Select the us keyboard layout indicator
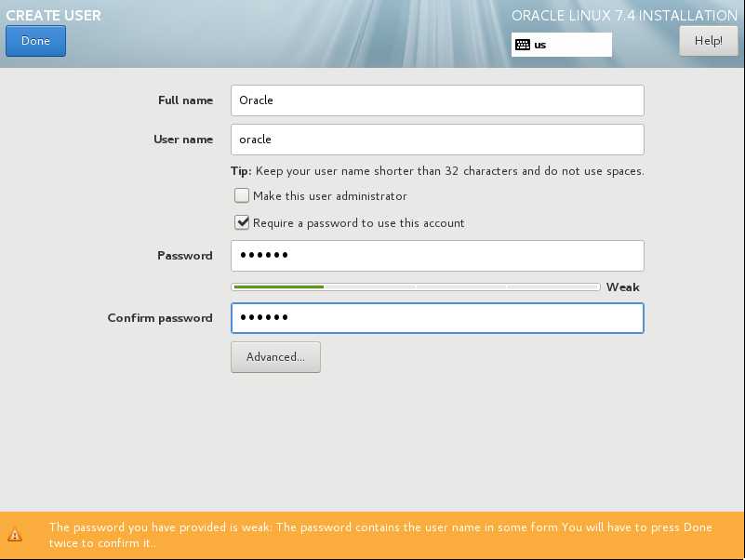The width and height of the screenshot is (745, 560). [562, 45]
